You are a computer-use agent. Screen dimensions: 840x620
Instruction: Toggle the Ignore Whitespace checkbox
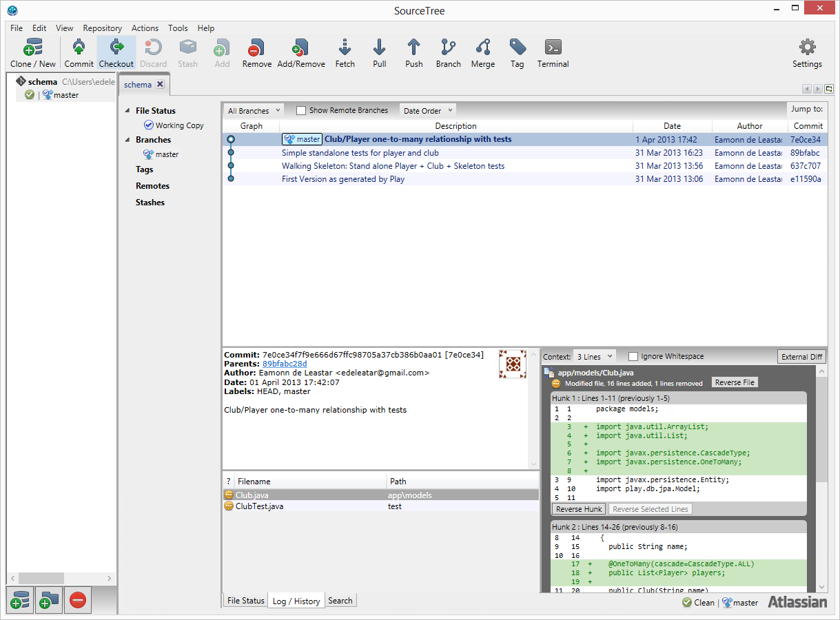[x=633, y=356]
